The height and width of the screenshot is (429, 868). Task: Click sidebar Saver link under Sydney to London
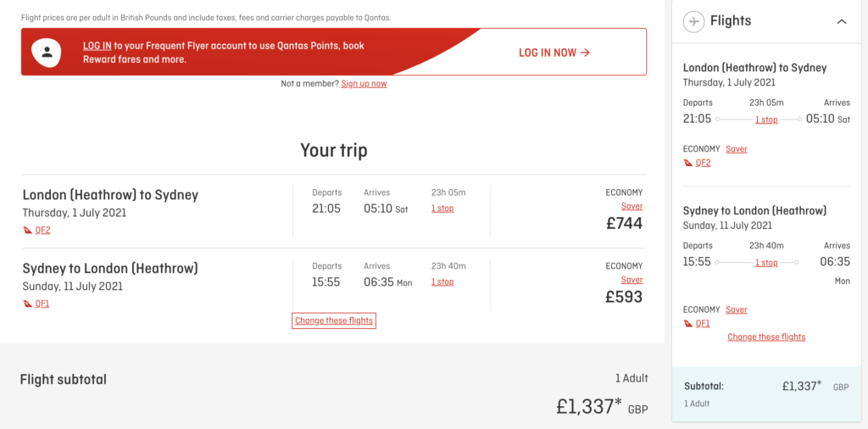(x=737, y=310)
